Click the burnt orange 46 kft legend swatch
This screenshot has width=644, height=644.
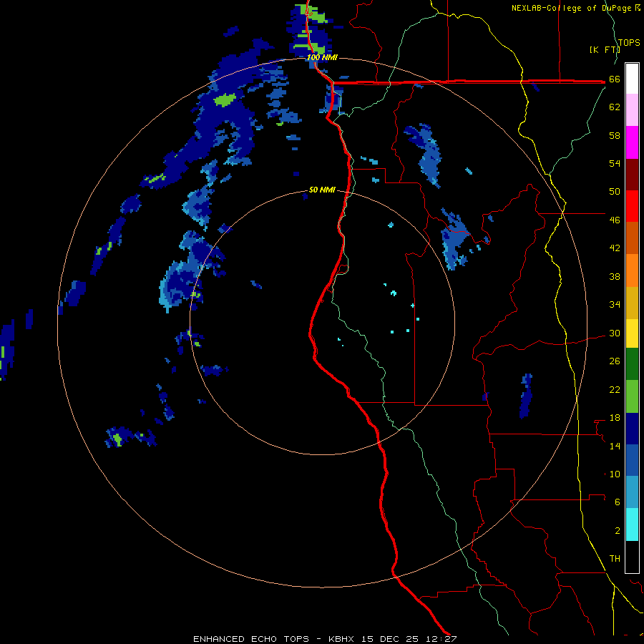tap(632, 238)
